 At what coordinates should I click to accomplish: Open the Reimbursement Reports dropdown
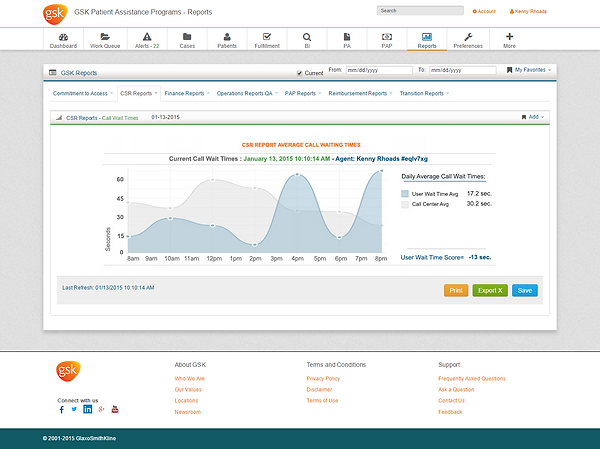[x=360, y=93]
